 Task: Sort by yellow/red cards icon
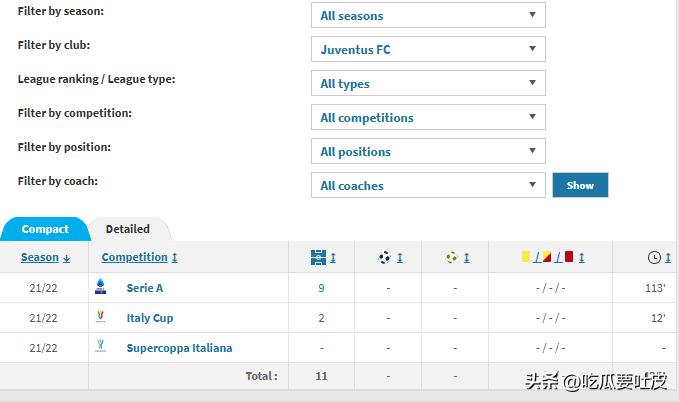(547, 257)
